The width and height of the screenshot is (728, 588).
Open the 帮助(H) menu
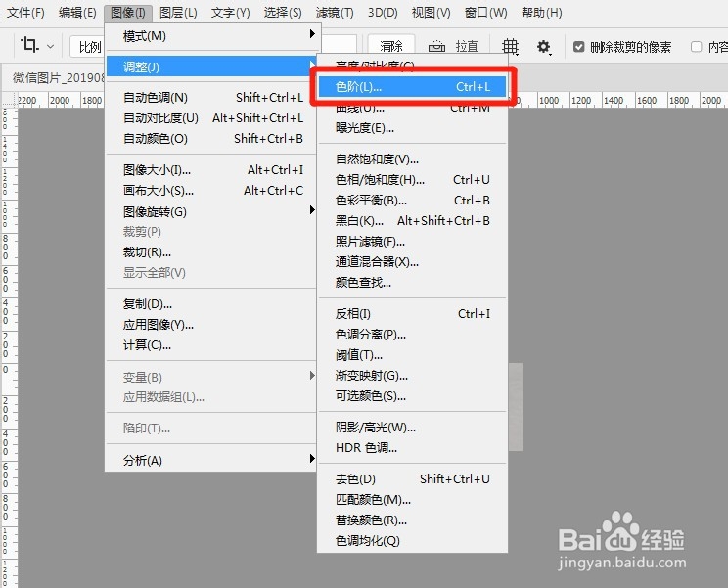click(541, 12)
